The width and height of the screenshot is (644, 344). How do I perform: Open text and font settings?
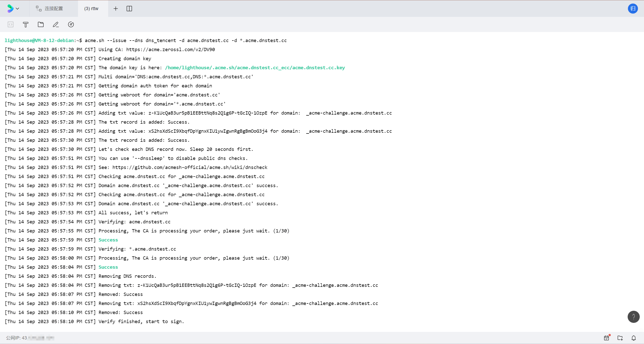pyautogui.click(x=26, y=24)
